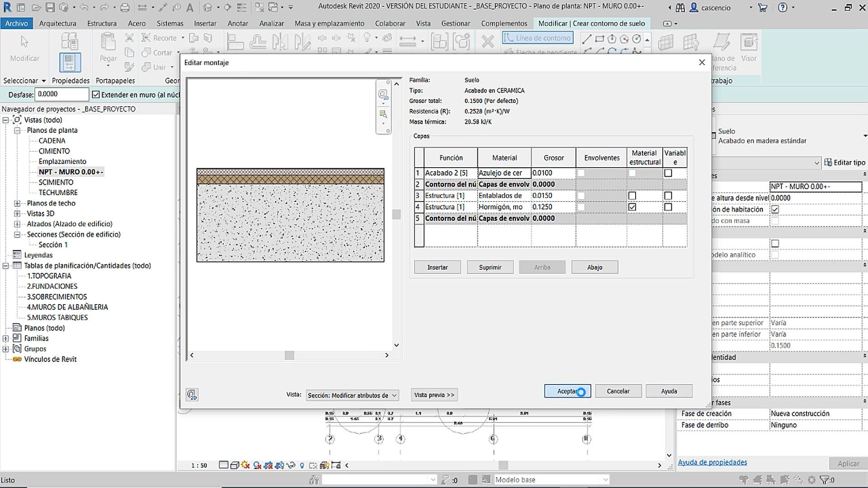Screen dimensions: 868x488
Task: Click the print icon in quick access toolbar
Action: (x=125, y=8)
